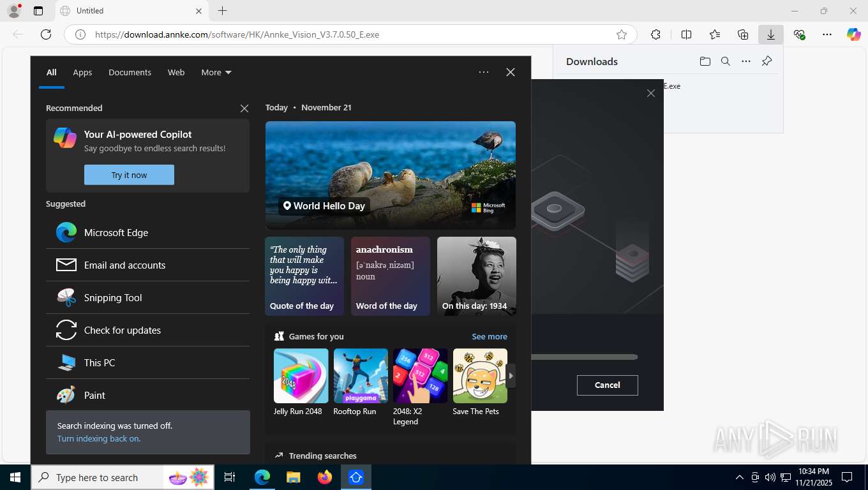
Task: Expand the More filter dropdown
Action: tap(216, 72)
